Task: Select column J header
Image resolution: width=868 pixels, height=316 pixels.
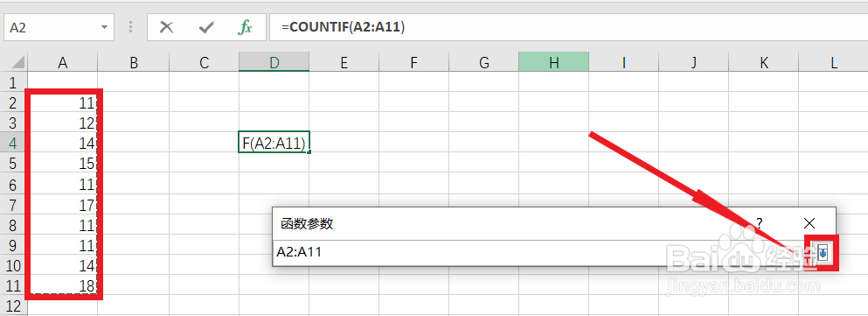Action: 694,63
